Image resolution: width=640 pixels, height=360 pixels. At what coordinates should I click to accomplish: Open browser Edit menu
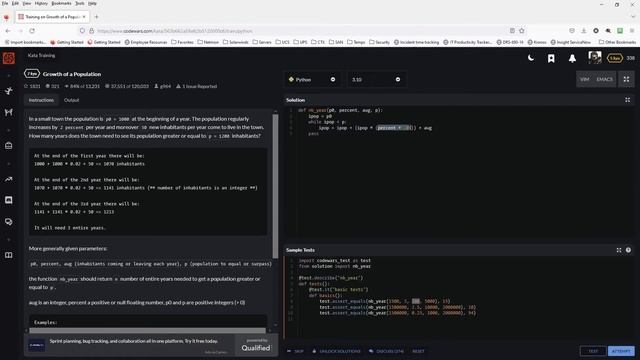click(x=15, y=3)
